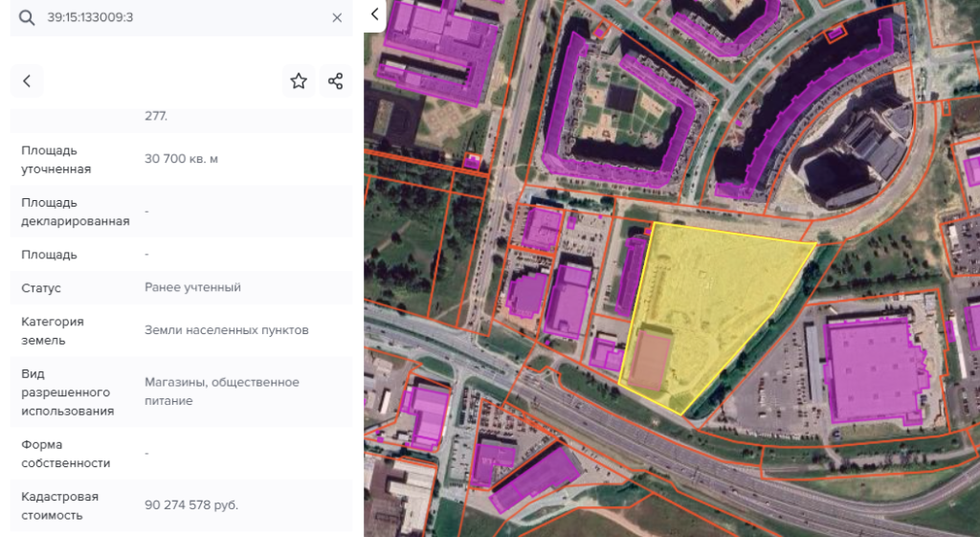Click the 'Кадастровая стоимость' row label
Screen dimensions: 980x537
59,505
